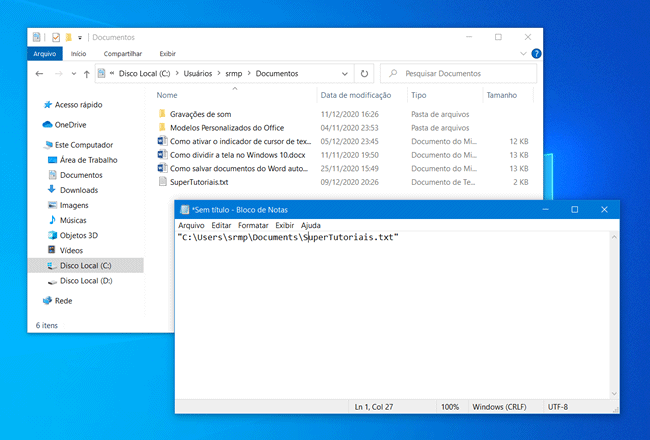Open the SuperTutoriais.txt file icon
Viewport: 650px width, 440px height.
click(162, 182)
